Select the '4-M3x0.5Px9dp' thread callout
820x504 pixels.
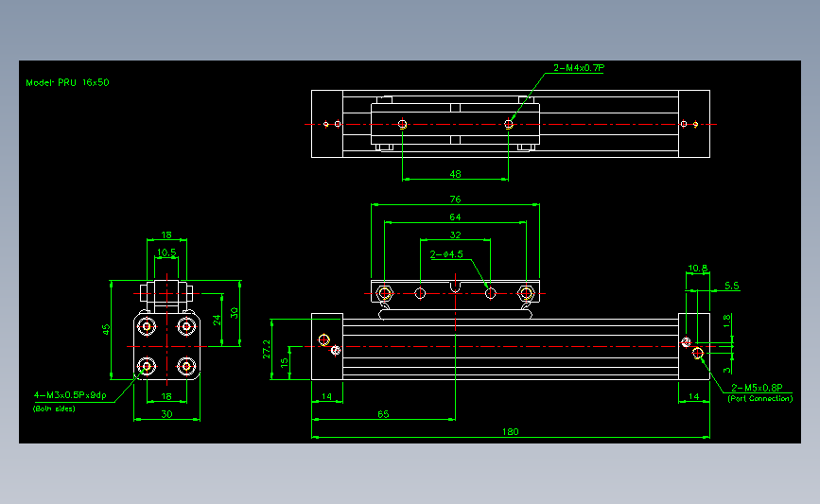coord(70,395)
